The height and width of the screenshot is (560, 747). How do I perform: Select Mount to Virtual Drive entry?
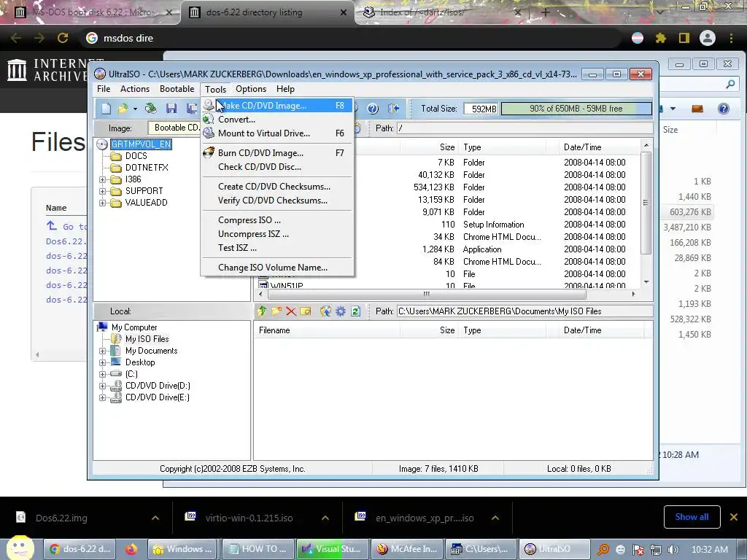tap(276, 133)
